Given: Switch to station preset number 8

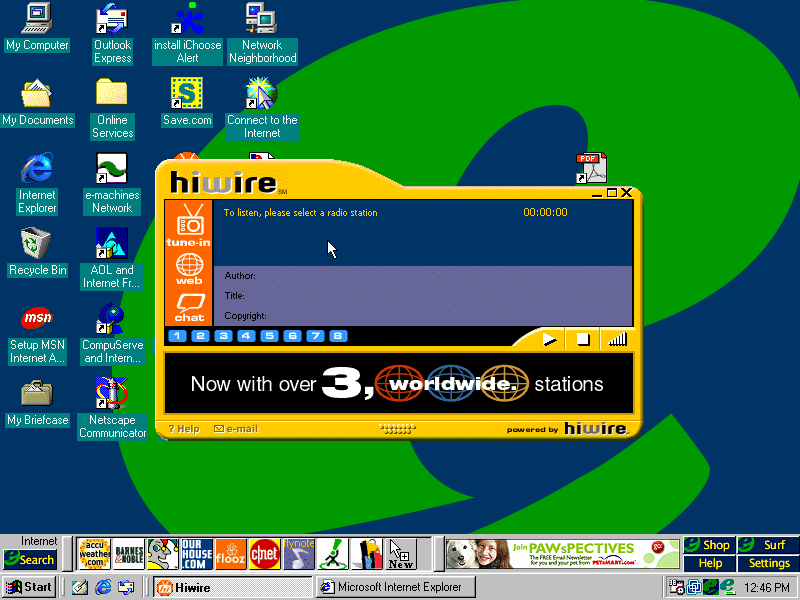Looking at the screenshot, I should (338, 336).
